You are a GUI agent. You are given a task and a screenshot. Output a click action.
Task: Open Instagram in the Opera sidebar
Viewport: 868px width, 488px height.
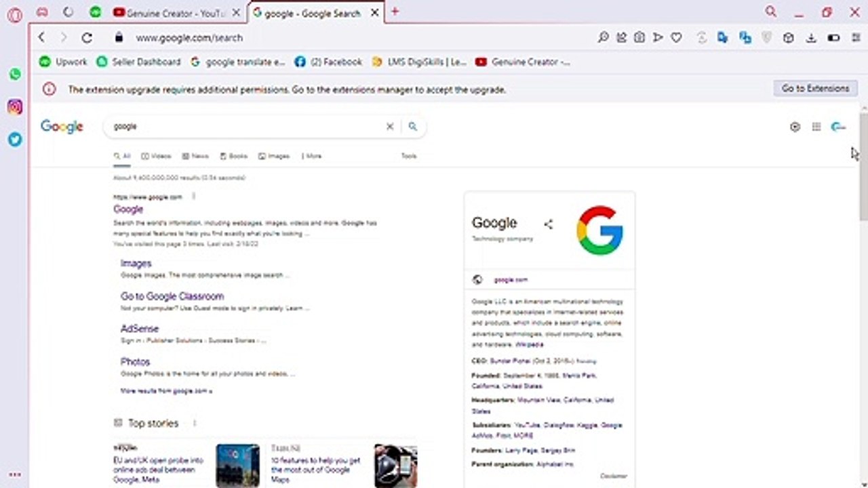15,106
